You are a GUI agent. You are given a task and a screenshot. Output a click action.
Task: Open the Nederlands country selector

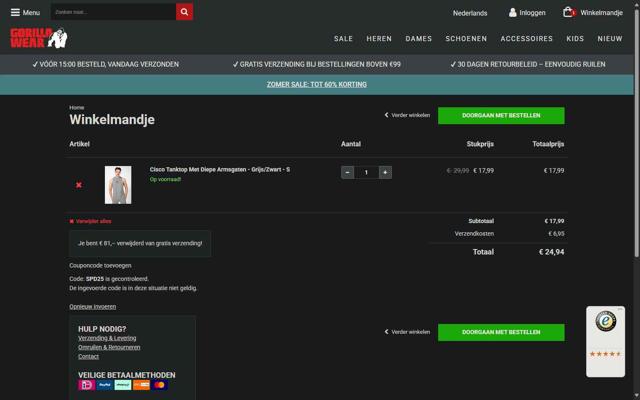(470, 13)
